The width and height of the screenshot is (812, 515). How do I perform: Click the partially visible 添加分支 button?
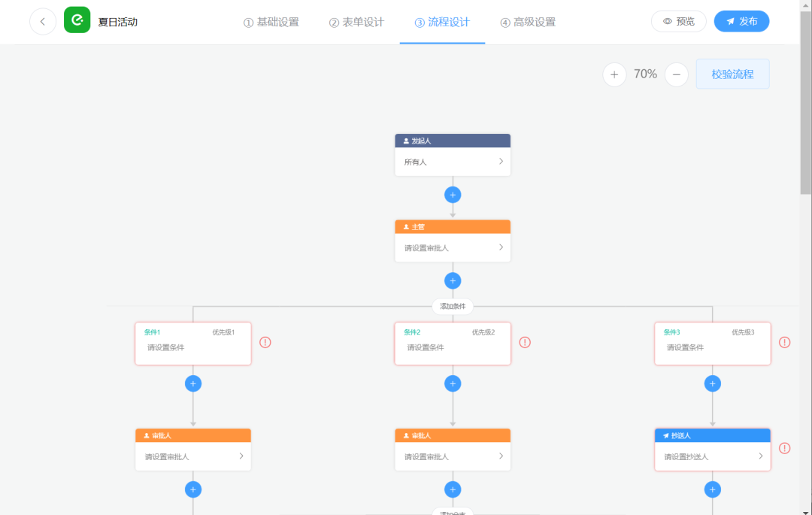click(x=453, y=511)
